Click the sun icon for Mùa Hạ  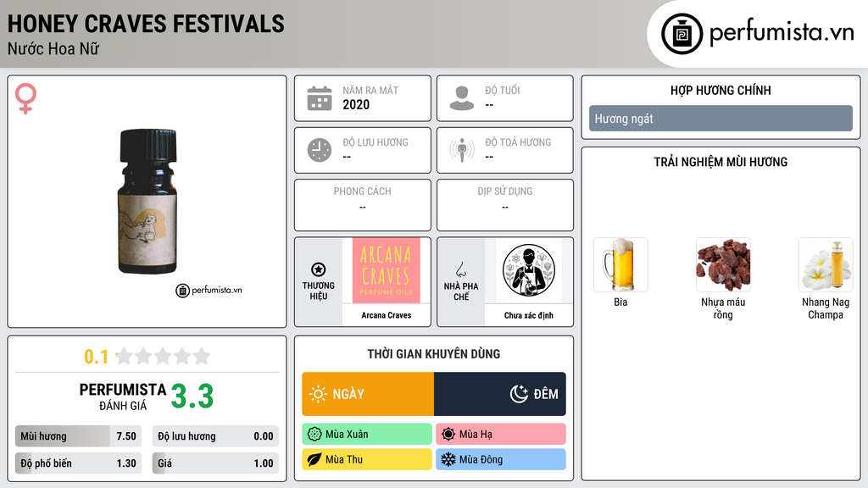pyautogui.click(x=448, y=435)
